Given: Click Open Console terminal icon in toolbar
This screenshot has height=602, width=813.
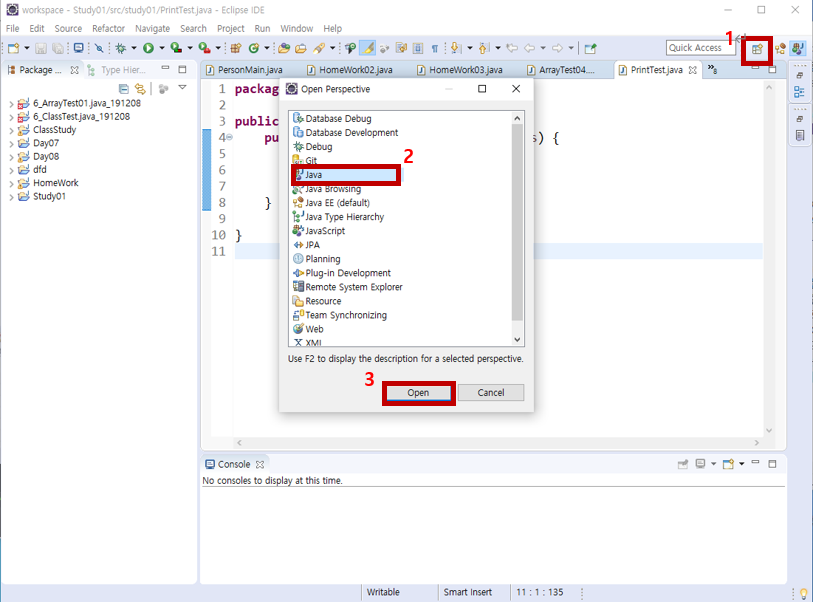Looking at the screenshot, I should tap(78, 48).
